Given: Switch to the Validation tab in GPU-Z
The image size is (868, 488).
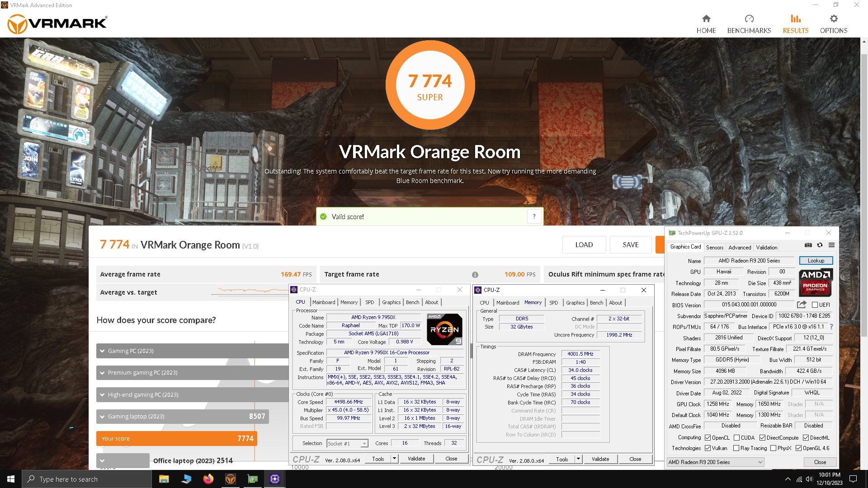Looking at the screenshot, I should (x=767, y=247).
